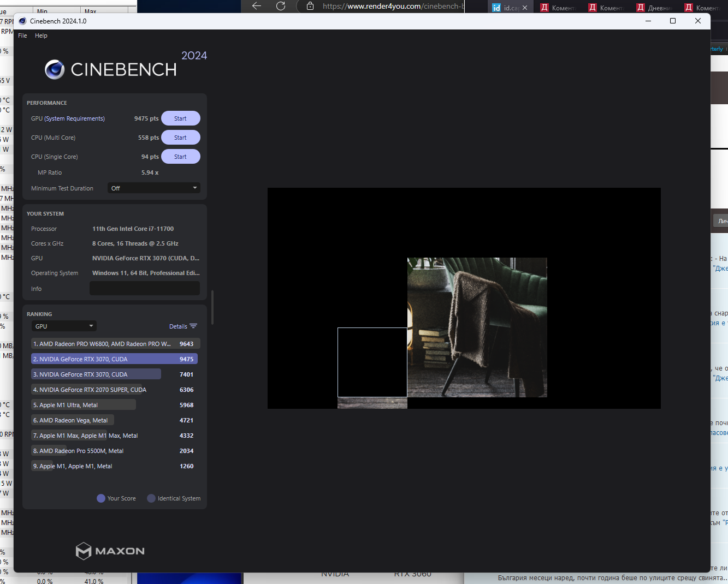Click the Cinebench logo sphere icon
Screen dimensions: 728x584
pos(55,69)
